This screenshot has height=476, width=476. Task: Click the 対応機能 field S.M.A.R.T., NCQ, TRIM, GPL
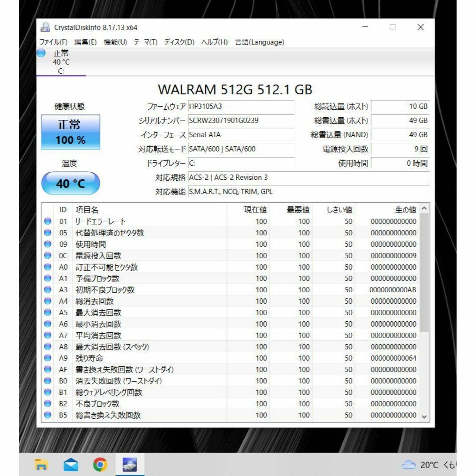309,192
